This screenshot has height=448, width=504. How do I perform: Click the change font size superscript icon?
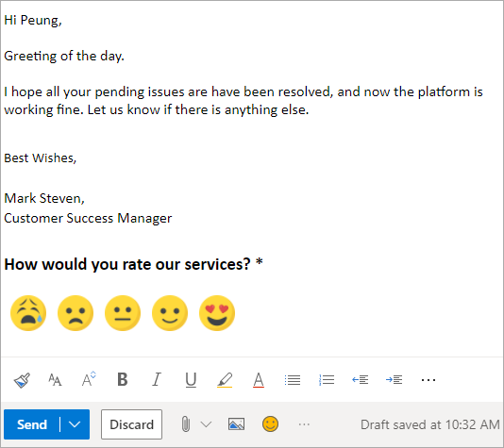[89, 379]
